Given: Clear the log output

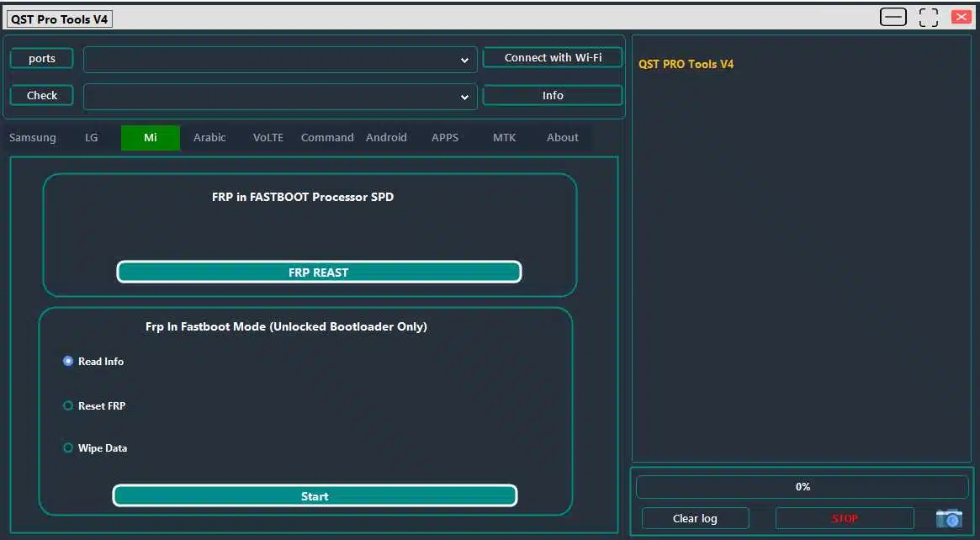Looking at the screenshot, I should pos(695,519).
